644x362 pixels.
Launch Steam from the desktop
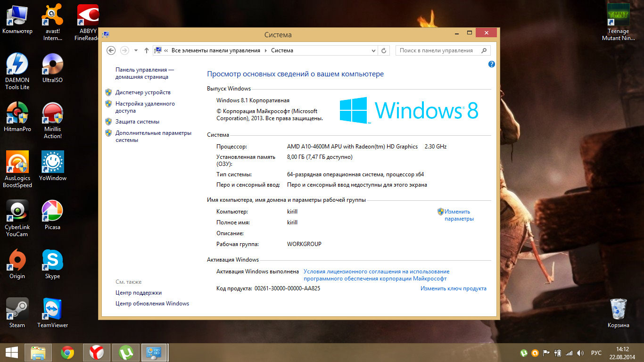click(x=17, y=313)
